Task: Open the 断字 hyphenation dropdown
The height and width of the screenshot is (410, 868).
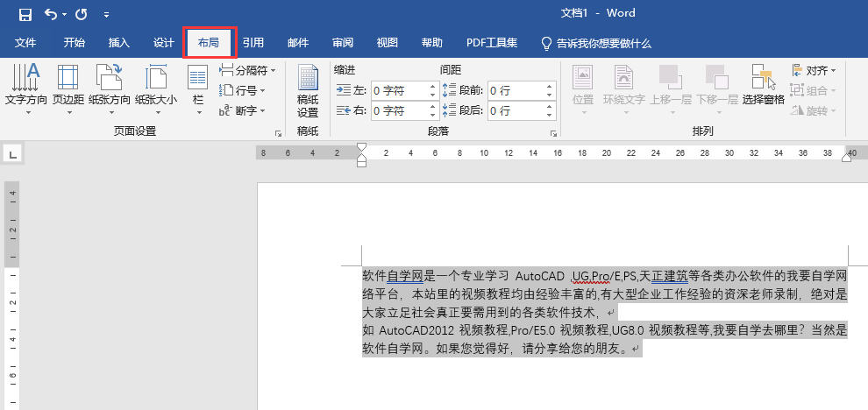Action: [x=242, y=110]
